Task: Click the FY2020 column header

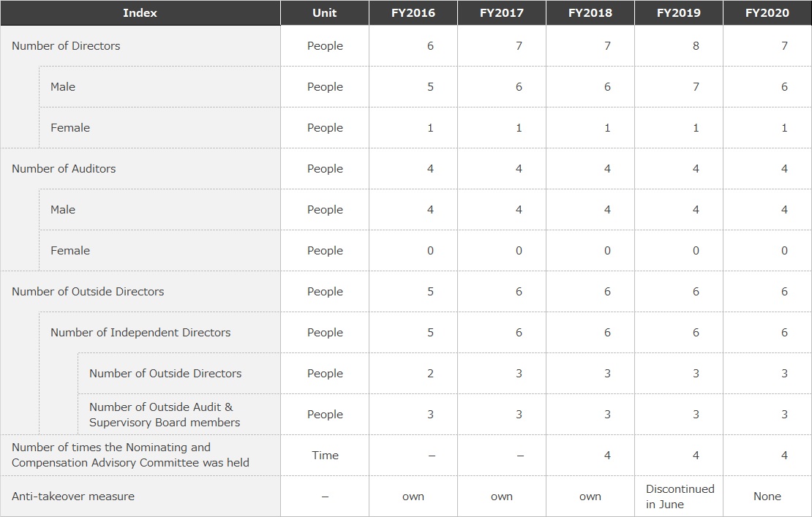Action: 767,13
